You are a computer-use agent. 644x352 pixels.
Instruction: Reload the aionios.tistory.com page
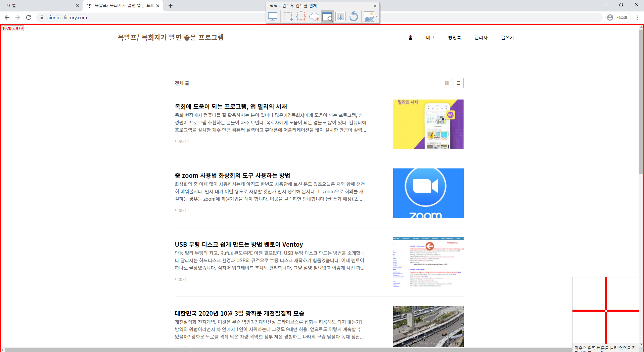pyautogui.click(x=29, y=17)
